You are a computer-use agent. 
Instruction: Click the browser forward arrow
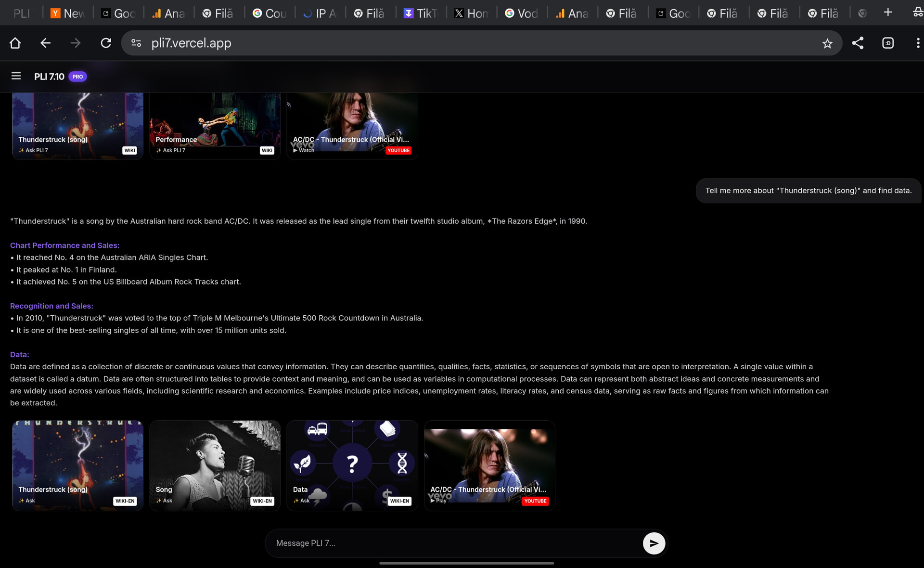[76, 43]
